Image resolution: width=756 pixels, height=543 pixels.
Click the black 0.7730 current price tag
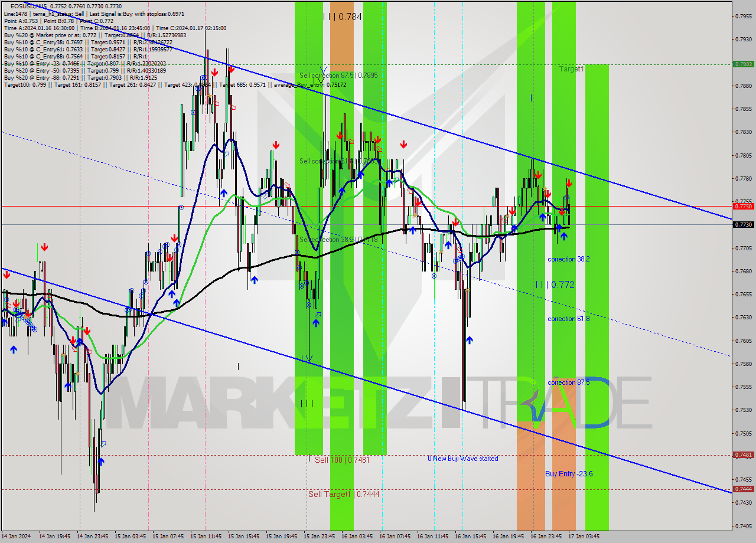point(743,225)
